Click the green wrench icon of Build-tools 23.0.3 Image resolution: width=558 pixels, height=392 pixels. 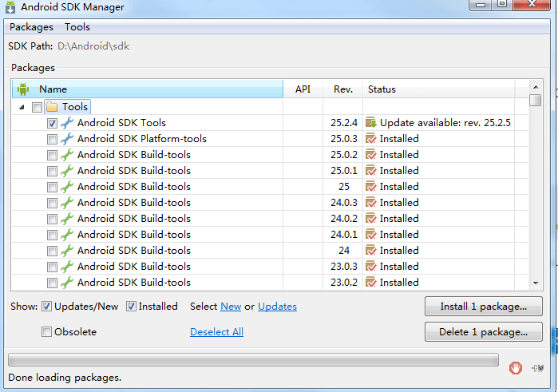[67, 267]
